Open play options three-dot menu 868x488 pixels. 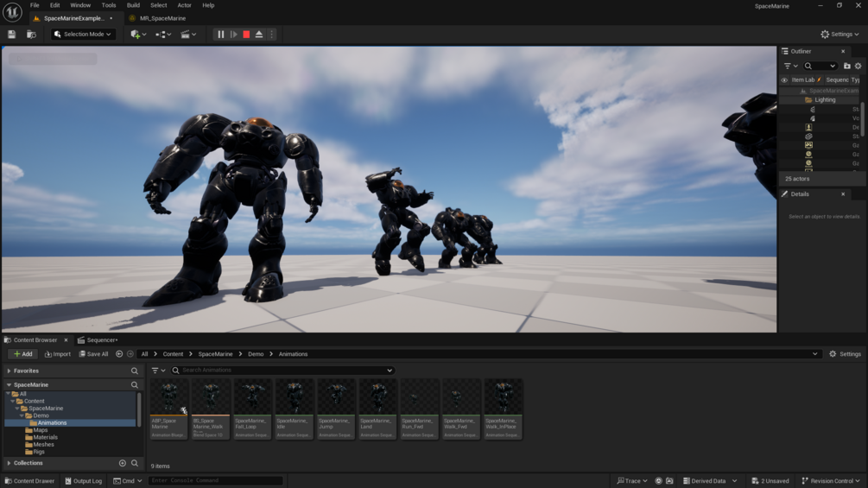pos(271,35)
